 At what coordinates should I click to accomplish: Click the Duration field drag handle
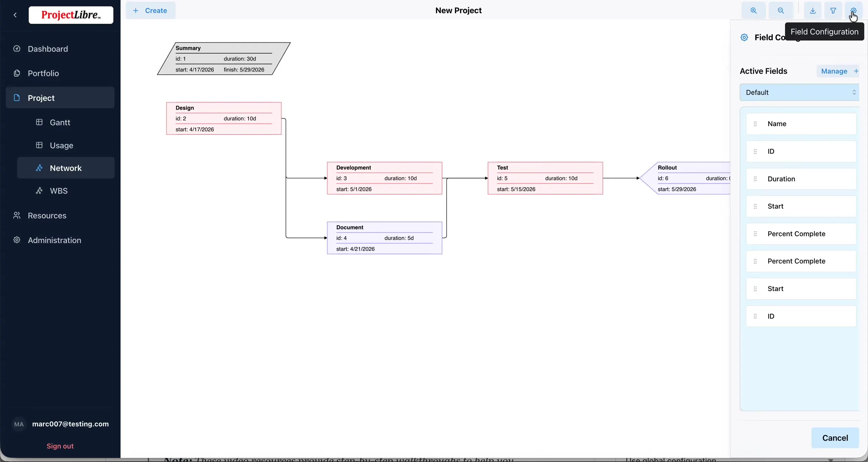coord(755,179)
